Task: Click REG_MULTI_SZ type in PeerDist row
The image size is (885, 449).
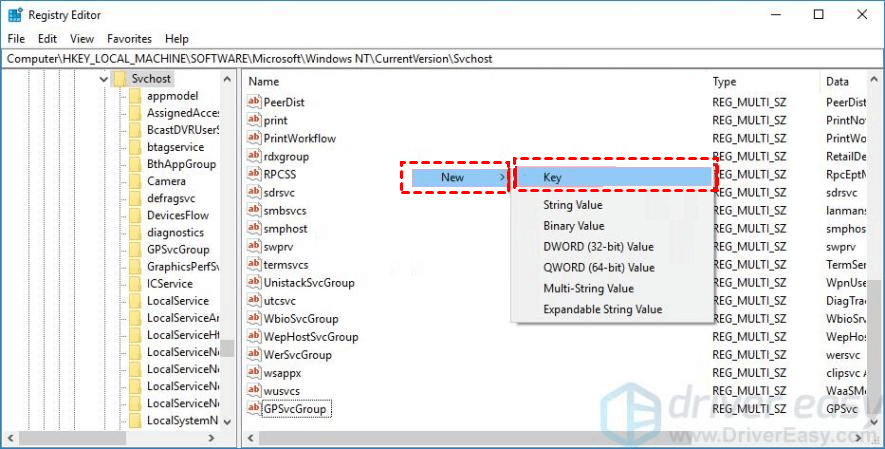Action: coord(749,102)
